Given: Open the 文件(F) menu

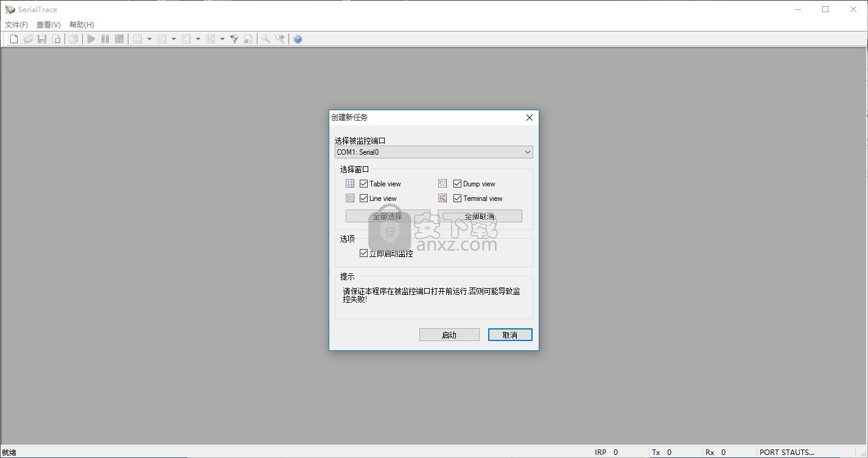Looking at the screenshot, I should pos(16,25).
